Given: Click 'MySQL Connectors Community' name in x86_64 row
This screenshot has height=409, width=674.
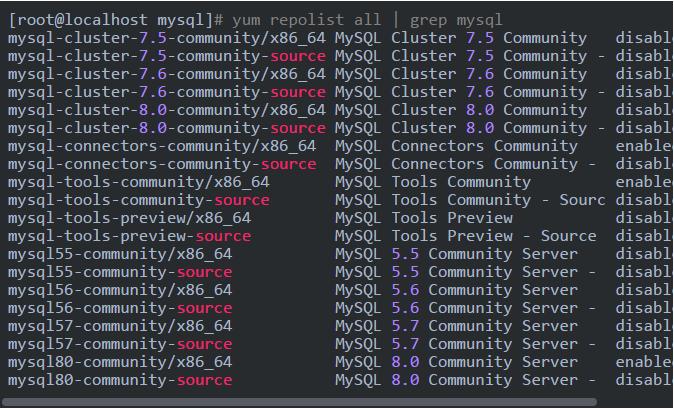Looking at the screenshot, I should 456,147.
